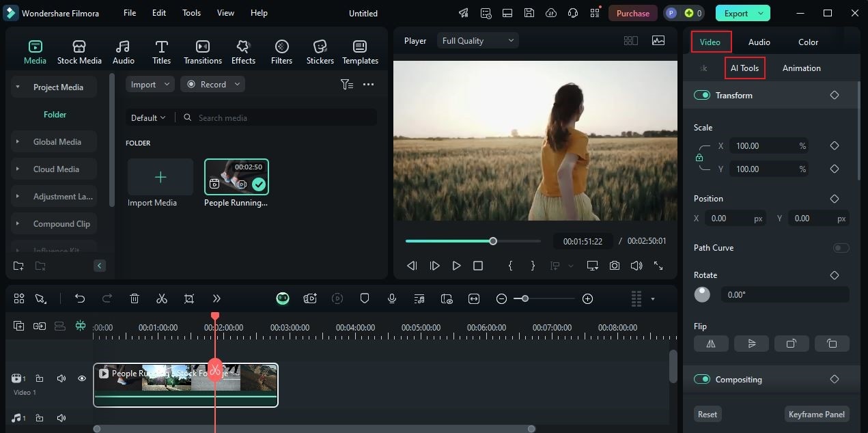
Task: Flip the clip horizontally
Action: (x=711, y=344)
